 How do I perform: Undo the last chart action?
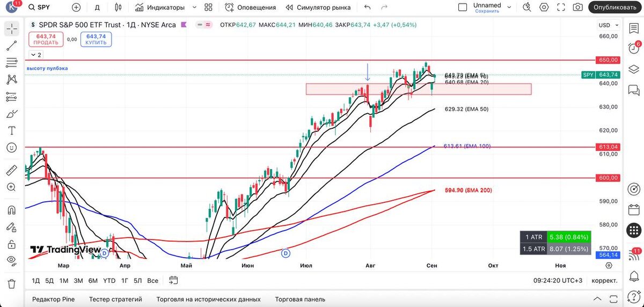point(368,8)
